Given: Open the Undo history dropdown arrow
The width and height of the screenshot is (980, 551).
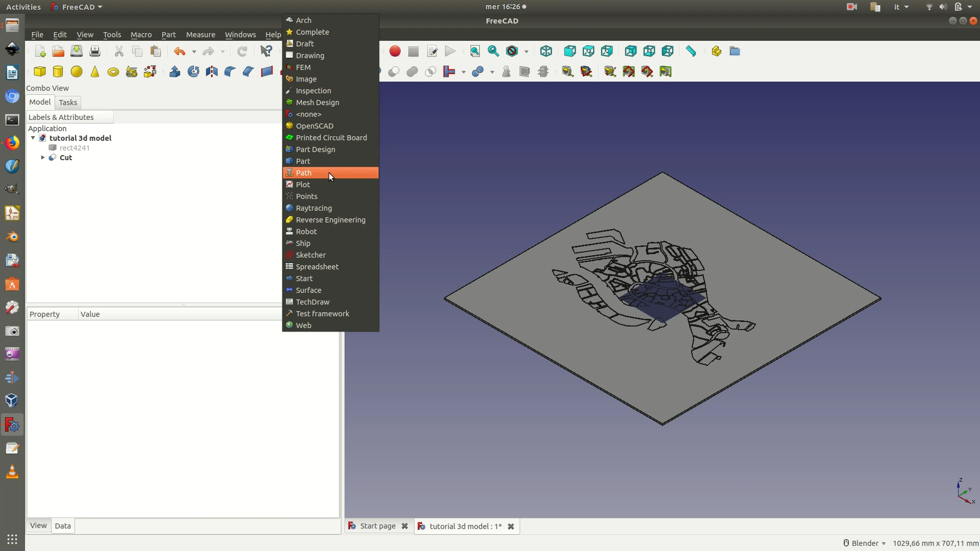Looking at the screenshot, I should 194,52.
